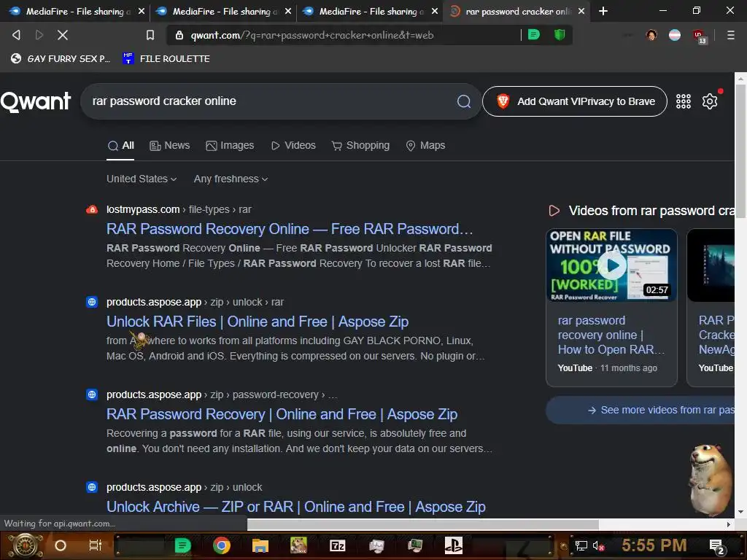Open the Windows Start orb
Image resolution: width=747 pixels, height=560 pixels.
(26, 545)
